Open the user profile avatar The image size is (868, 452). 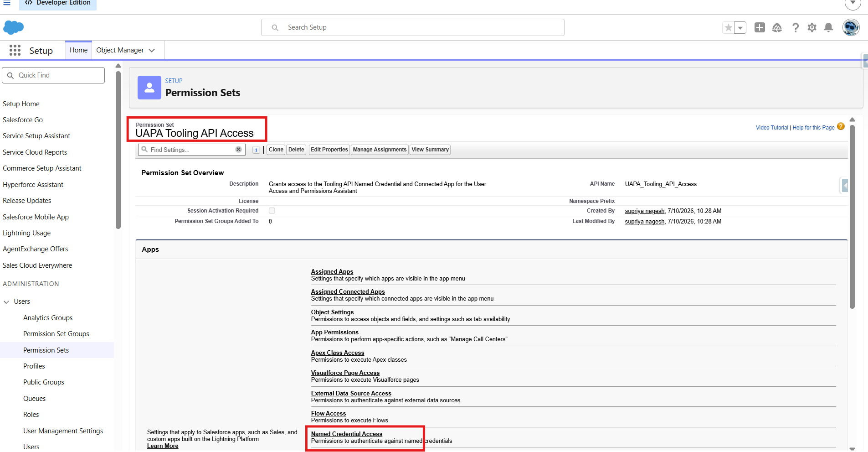click(851, 27)
